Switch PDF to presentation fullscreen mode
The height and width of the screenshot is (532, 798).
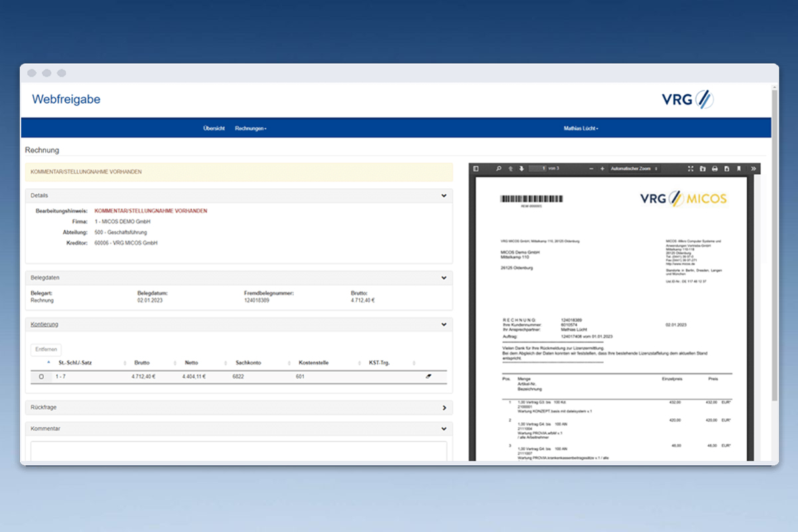click(690, 169)
